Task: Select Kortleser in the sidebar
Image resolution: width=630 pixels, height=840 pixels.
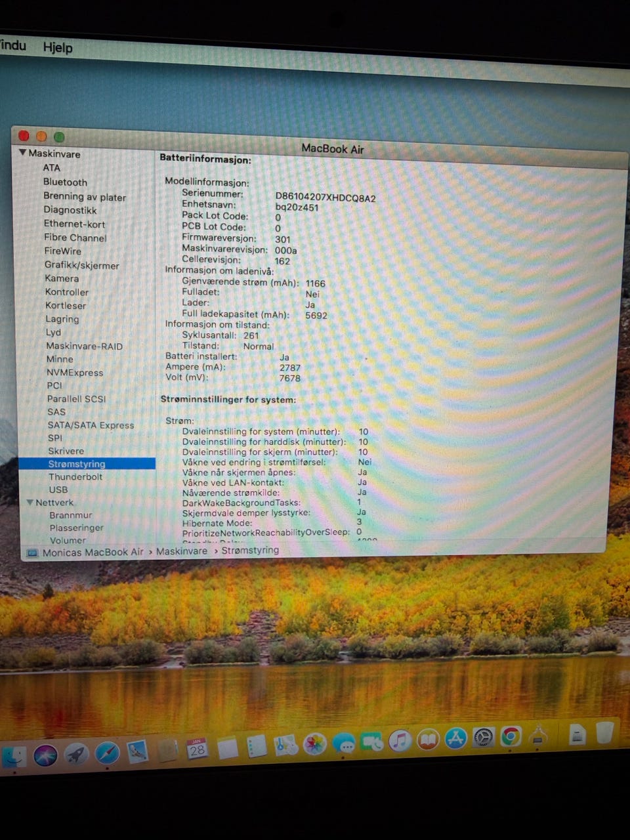Action: click(x=66, y=305)
